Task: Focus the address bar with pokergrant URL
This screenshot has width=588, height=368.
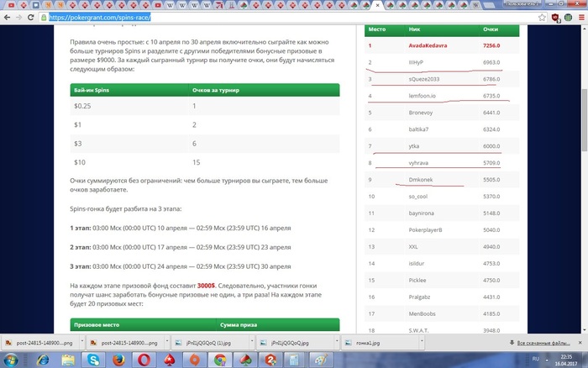Action: (x=100, y=18)
